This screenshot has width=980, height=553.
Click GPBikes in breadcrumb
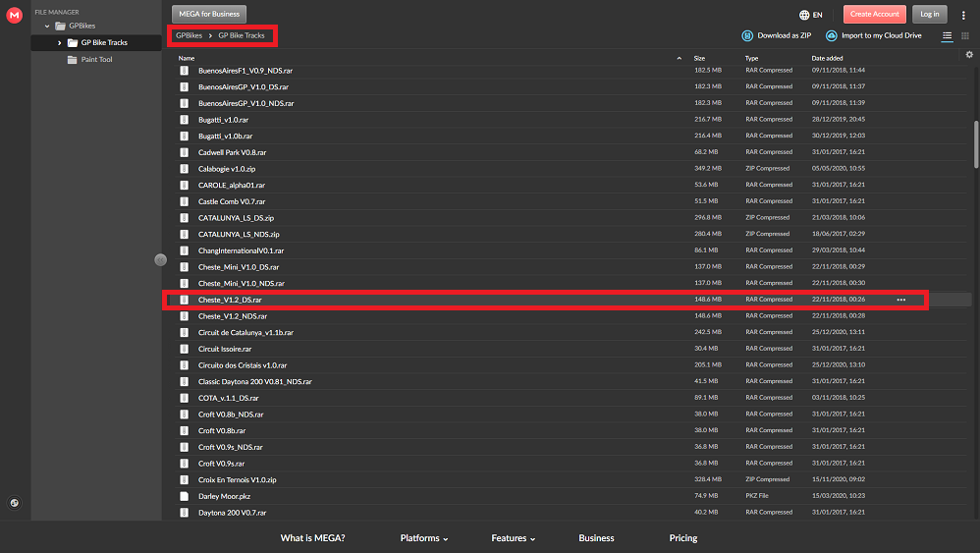pos(189,35)
